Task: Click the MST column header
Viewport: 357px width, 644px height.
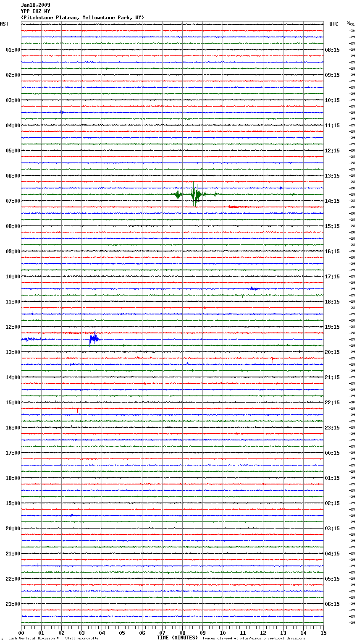Action: [x=4, y=24]
